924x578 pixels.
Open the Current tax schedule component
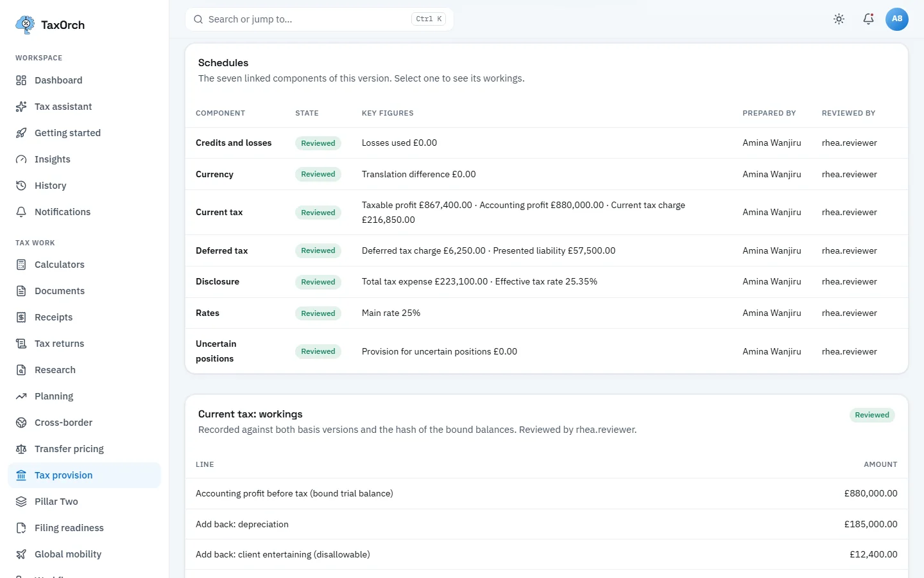(x=219, y=213)
